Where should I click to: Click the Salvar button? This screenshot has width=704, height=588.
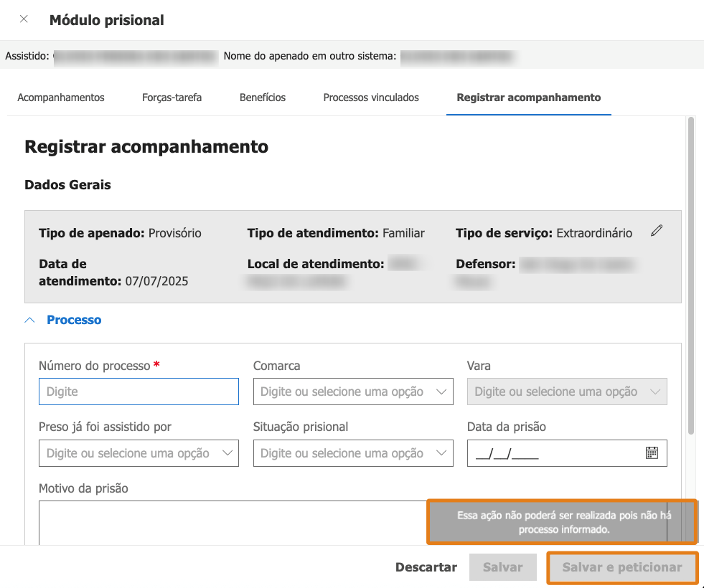tap(503, 567)
